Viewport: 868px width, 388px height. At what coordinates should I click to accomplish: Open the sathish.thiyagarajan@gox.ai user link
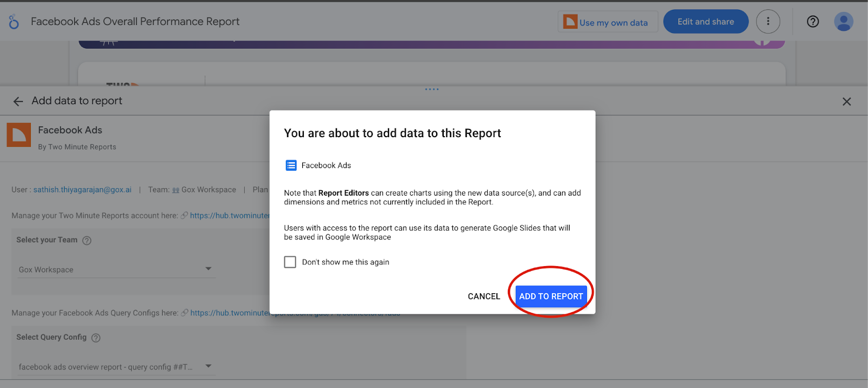(x=82, y=190)
